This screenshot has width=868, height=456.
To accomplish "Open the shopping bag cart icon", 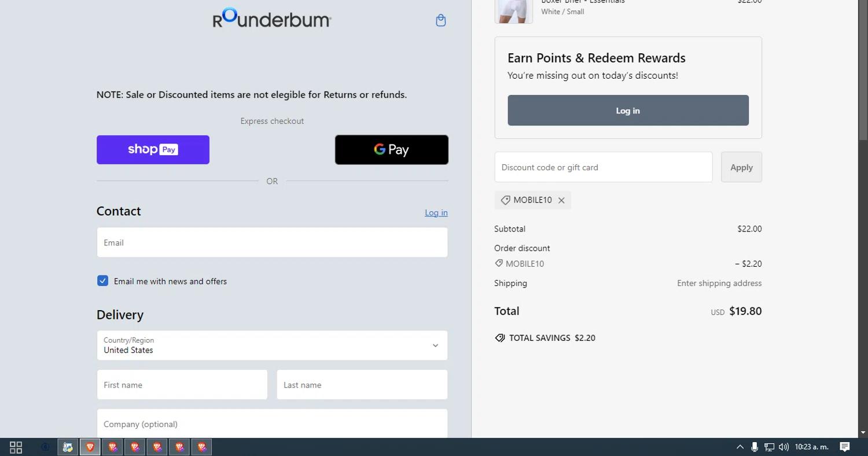I will tap(440, 20).
